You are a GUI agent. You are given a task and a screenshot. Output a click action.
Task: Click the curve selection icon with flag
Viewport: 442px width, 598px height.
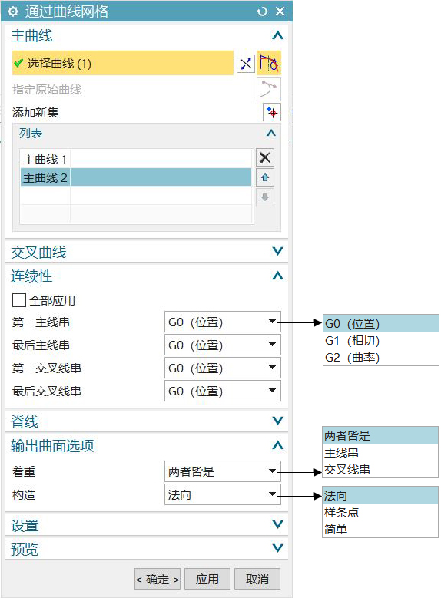click(x=269, y=63)
